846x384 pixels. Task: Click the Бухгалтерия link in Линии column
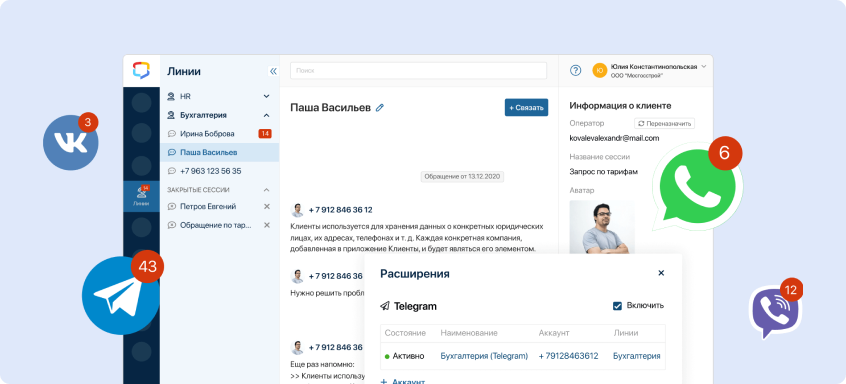[637, 356]
